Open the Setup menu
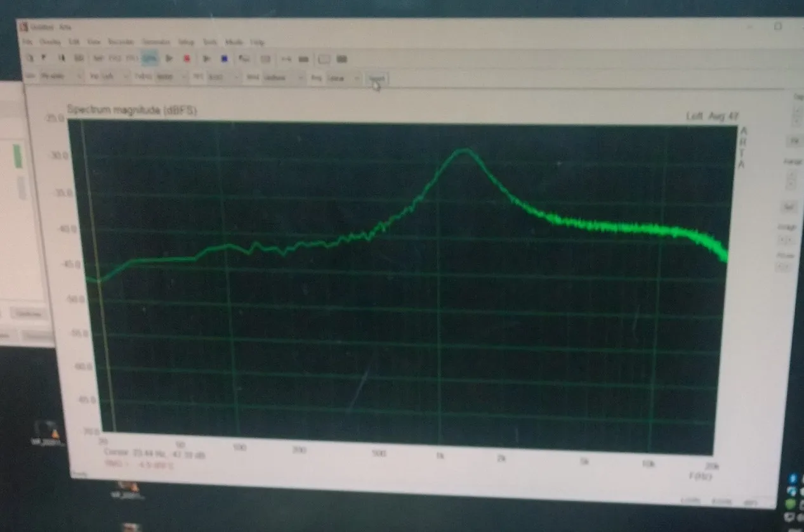The width and height of the screenshot is (804, 532). tap(186, 42)
